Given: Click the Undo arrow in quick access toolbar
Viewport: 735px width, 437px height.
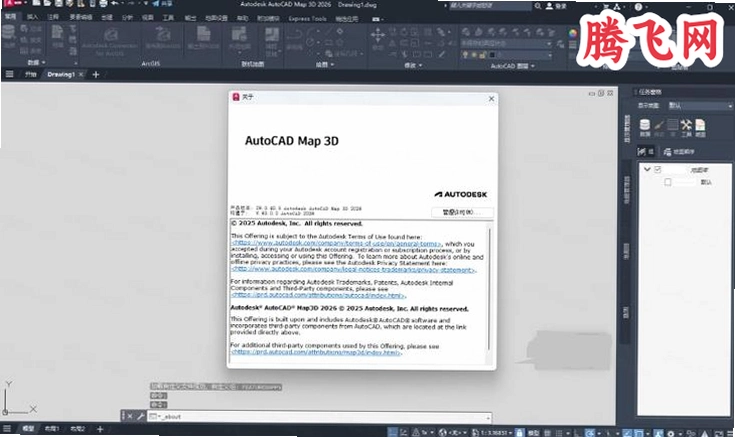Looking at the screenshot, I should (x=115, y=4).
